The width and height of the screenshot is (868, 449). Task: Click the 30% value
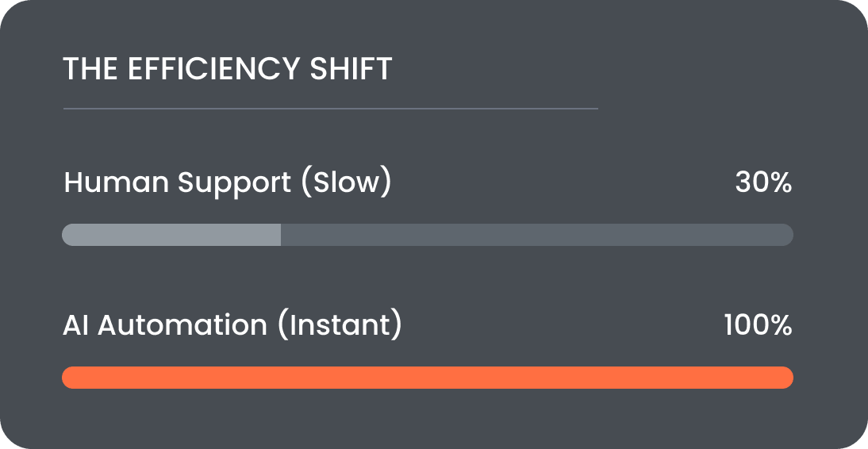[763, 183]
